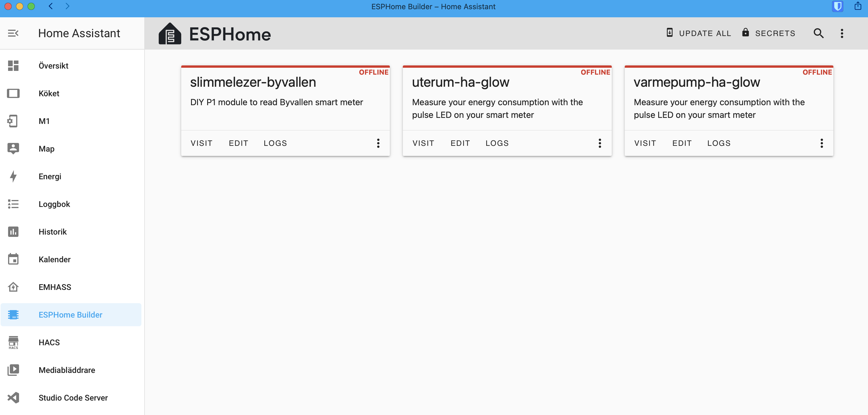Click the Mediabläddrare play icon
The width and height of the screenshot is (868, 415).
[13, 370]
